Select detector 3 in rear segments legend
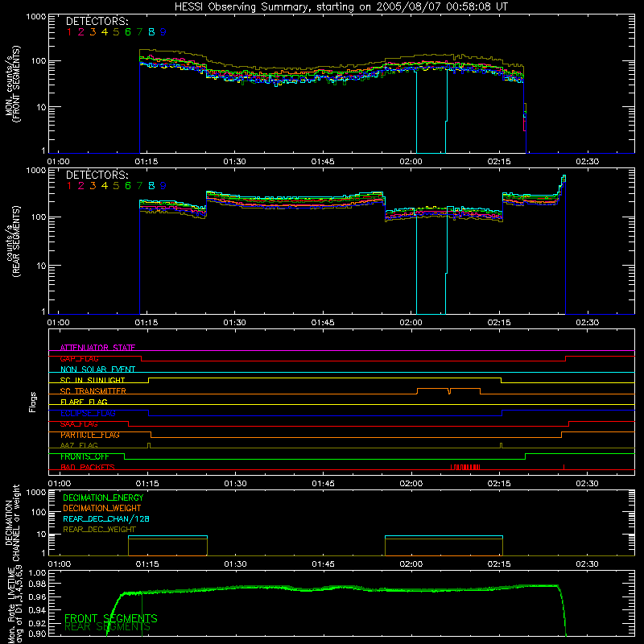Image resolution: width=644 pixels, height=644 pixels. pyautogui.click(x=93, y=186)
